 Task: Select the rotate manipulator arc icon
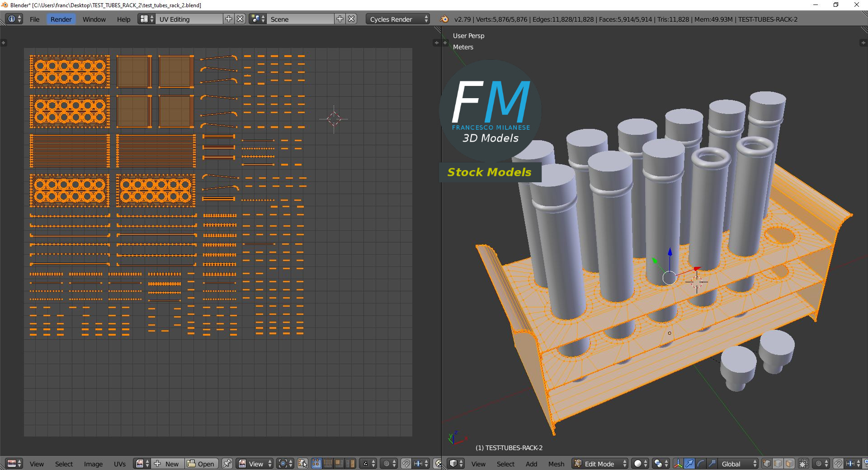click(701, 464)
